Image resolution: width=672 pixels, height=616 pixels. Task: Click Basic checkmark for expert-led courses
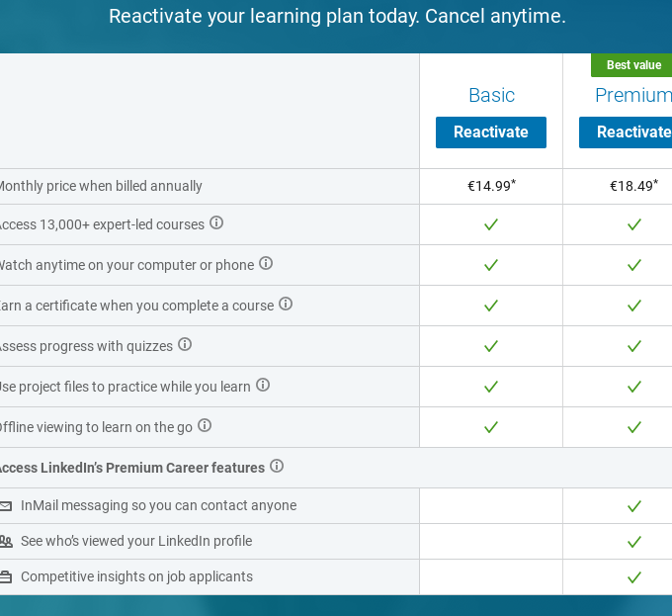pyautogui.click(x=491, y=224)
